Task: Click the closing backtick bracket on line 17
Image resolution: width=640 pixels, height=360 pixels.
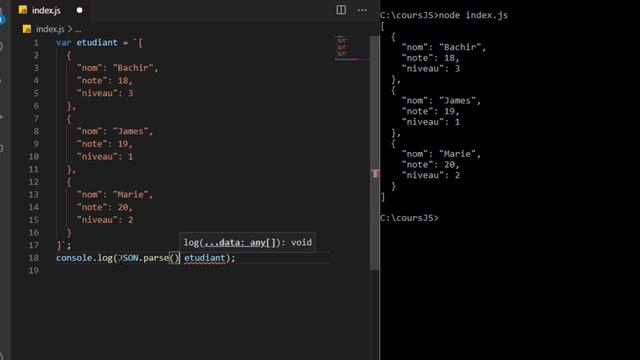Action: (x=61, y=245)
